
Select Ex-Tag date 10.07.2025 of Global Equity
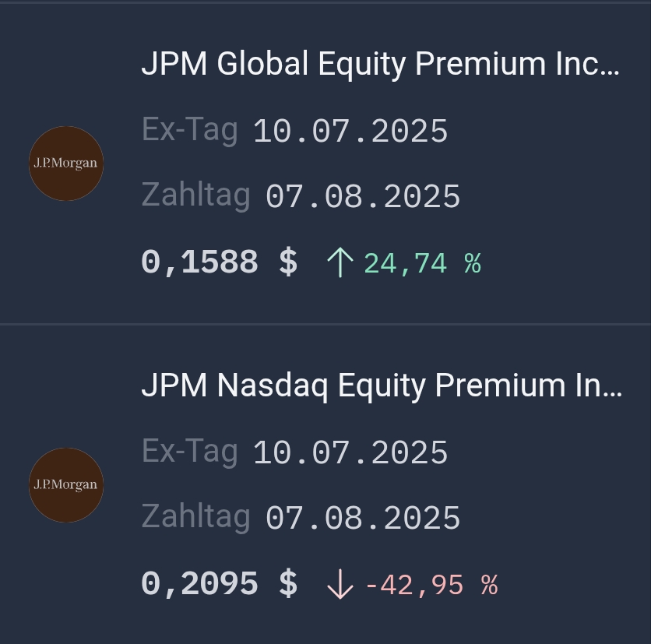[x=350, y=131]
